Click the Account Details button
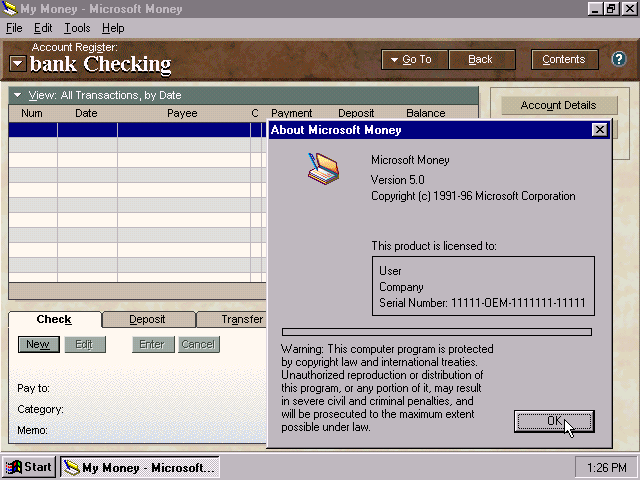 557,105
